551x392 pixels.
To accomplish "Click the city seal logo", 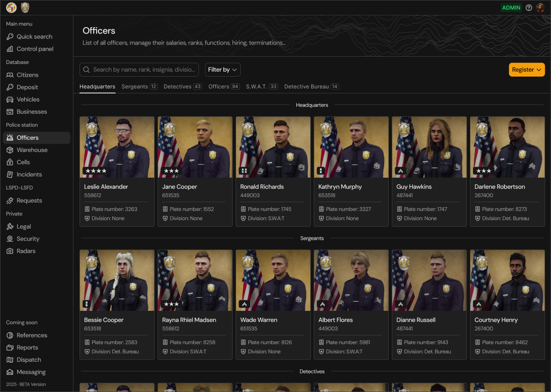I will coord(11,8).
